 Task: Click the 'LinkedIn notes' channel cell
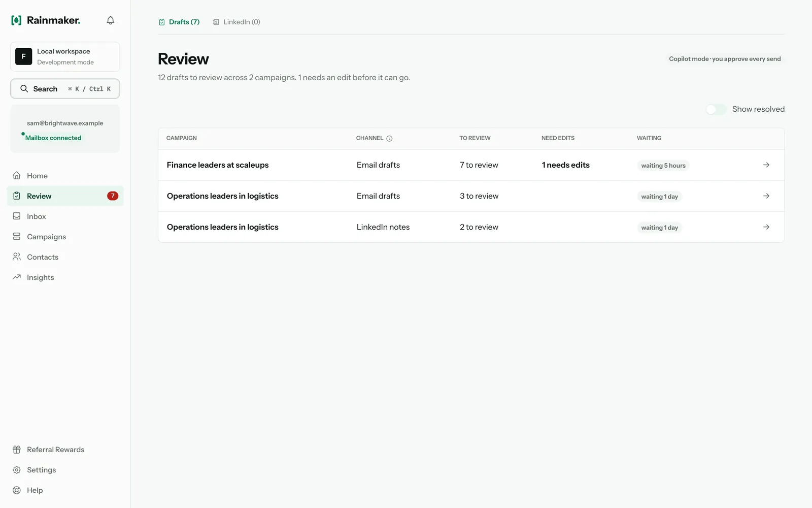point(383,227)
